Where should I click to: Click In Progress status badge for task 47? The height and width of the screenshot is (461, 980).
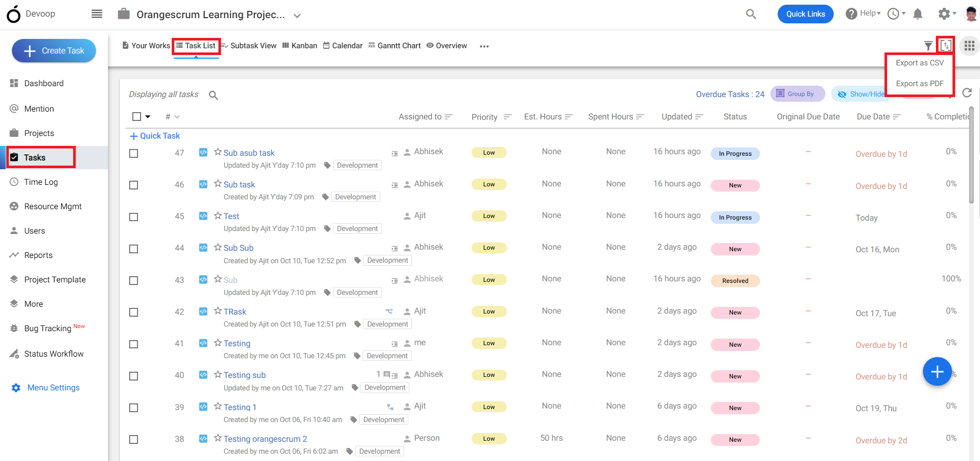pos(735,154)
